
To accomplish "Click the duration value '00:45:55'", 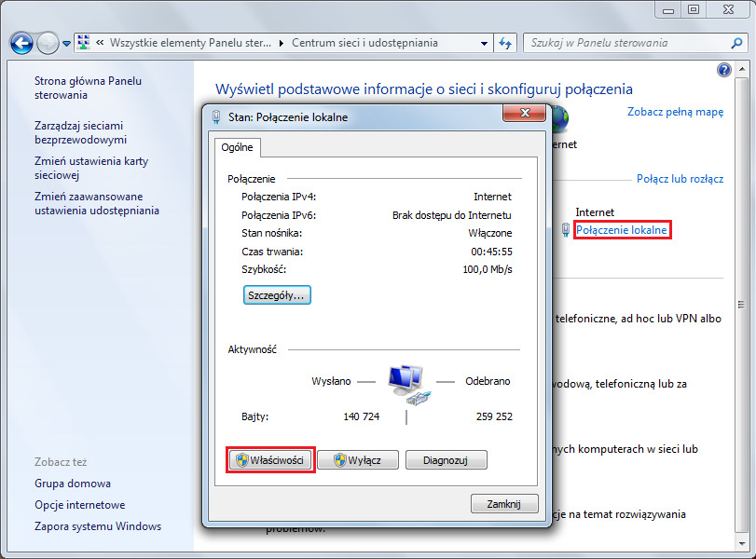I will 491,252.
